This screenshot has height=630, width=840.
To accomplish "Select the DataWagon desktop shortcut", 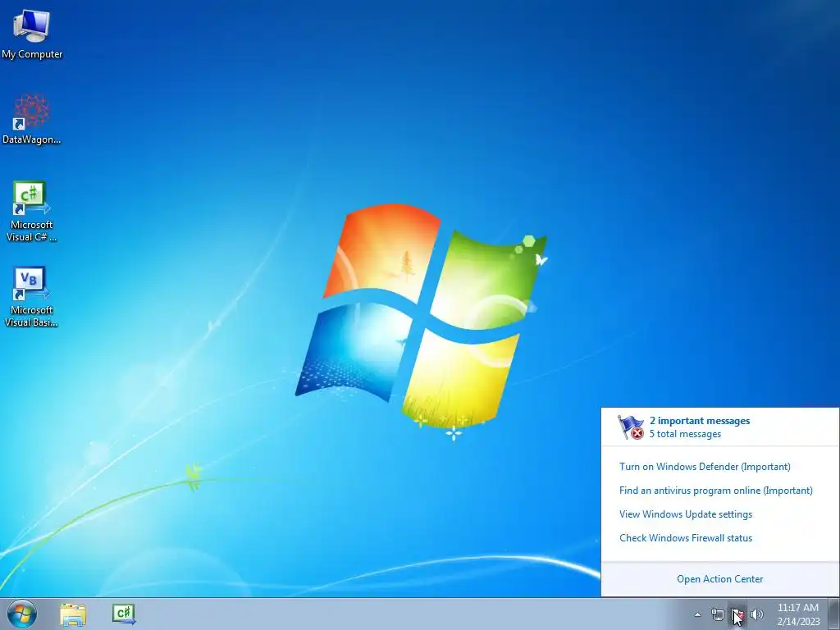I will [x=32, y=119].
